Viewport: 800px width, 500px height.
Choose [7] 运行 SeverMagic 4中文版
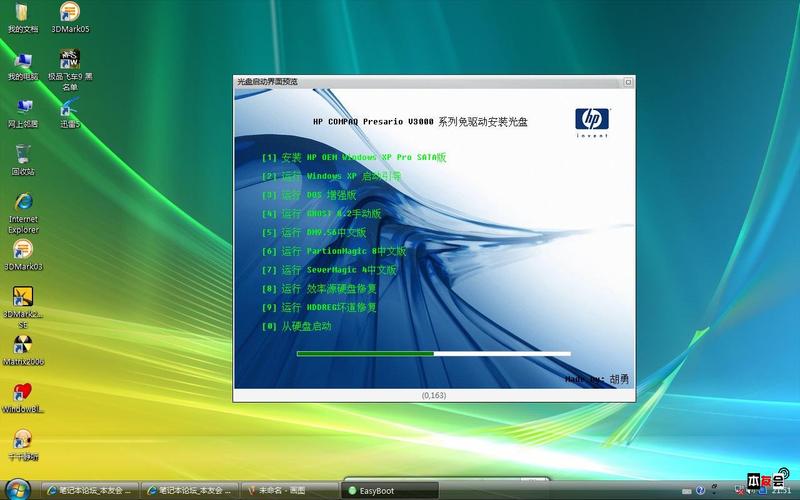click(329, 270)
